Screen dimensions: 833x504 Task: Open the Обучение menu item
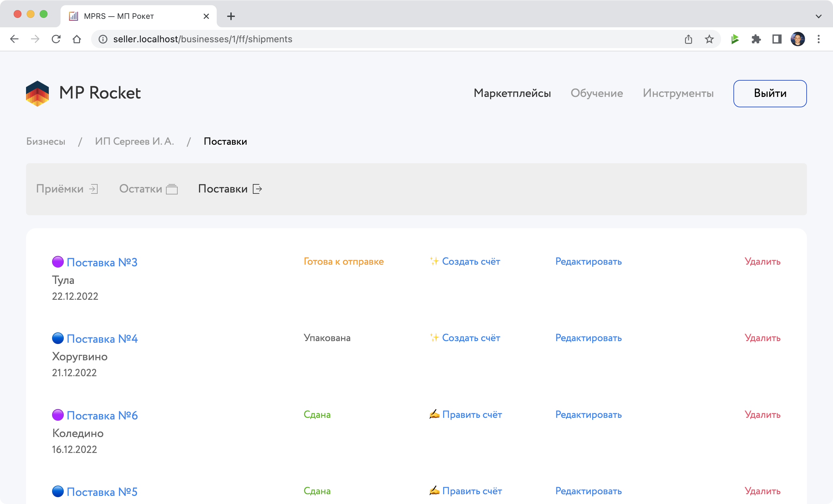(x=596, y=93)
